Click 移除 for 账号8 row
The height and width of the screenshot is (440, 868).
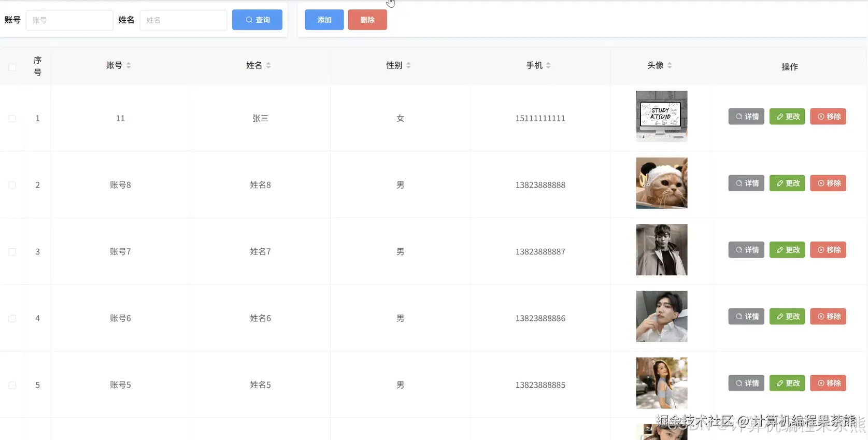tap(828, 183)
